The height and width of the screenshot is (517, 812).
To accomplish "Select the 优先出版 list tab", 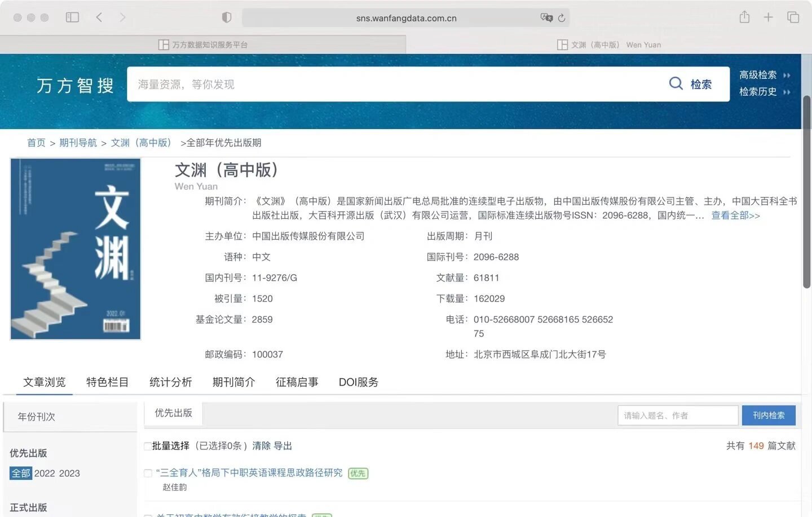I will pyautogui.click(x=174, y=413).
